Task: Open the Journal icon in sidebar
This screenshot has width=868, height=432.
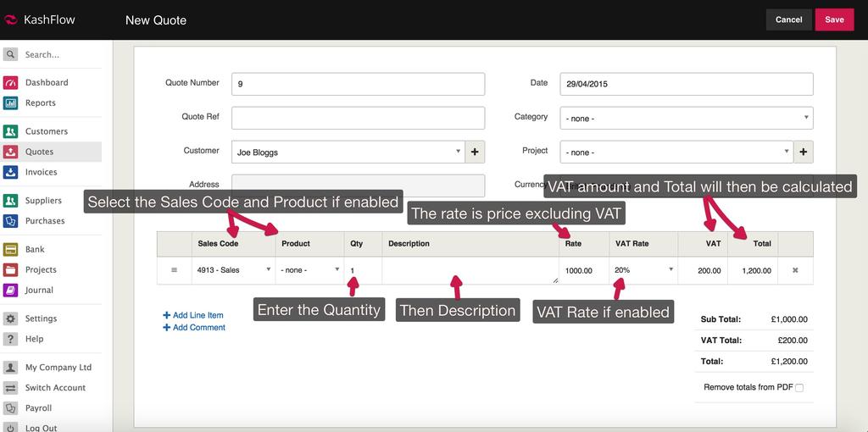Action: (x=10, y=291)
